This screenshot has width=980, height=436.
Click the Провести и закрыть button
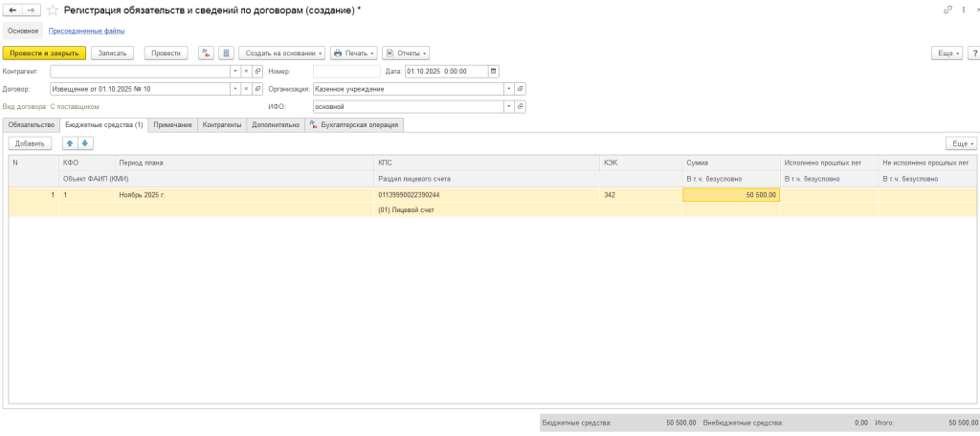[45, 54]
